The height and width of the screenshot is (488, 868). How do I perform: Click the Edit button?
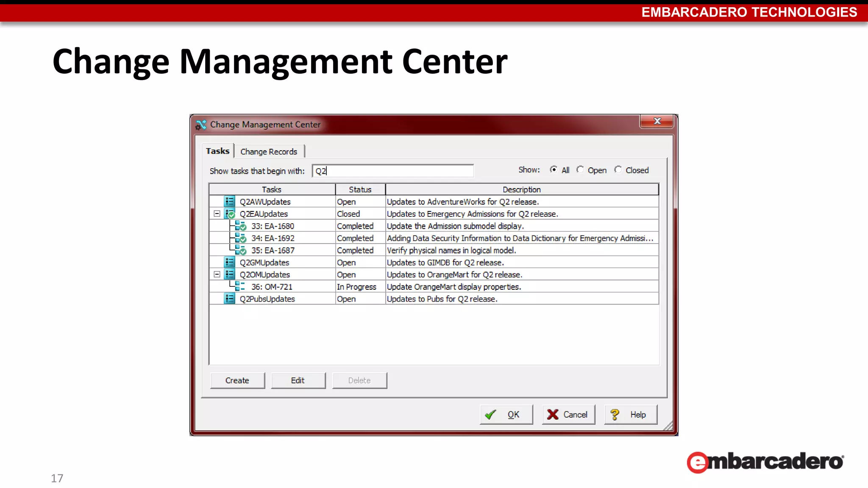pos(298,380)
